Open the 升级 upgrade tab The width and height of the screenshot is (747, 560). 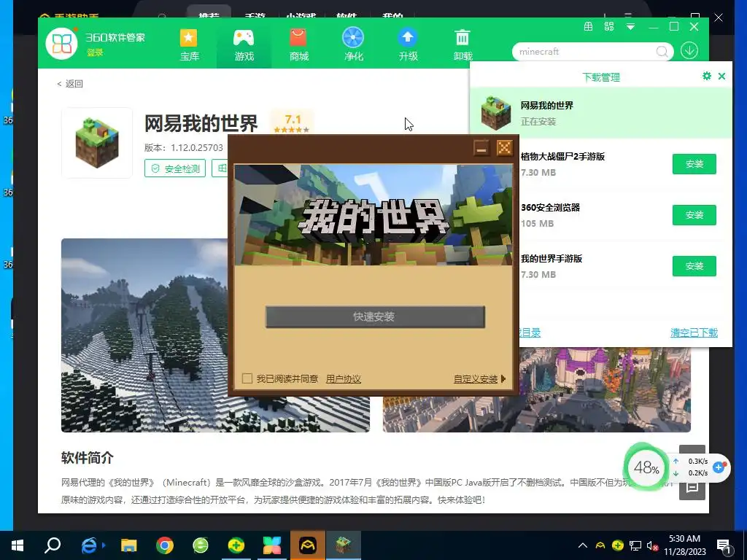(409, 45)
